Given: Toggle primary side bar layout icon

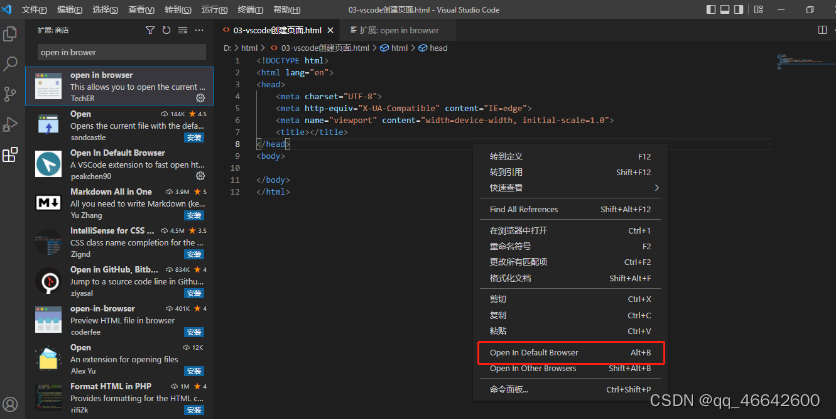Looking at the screenshot, I should [711, 10].
